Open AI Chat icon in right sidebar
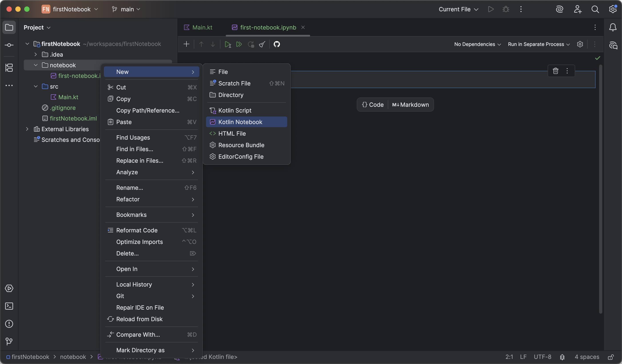The width and height of the screenshot is (622, 364). [x=613, y=45]
